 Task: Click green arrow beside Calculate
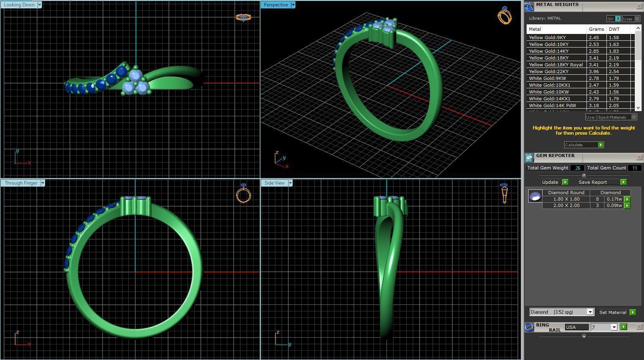click(x=600, y=145)
